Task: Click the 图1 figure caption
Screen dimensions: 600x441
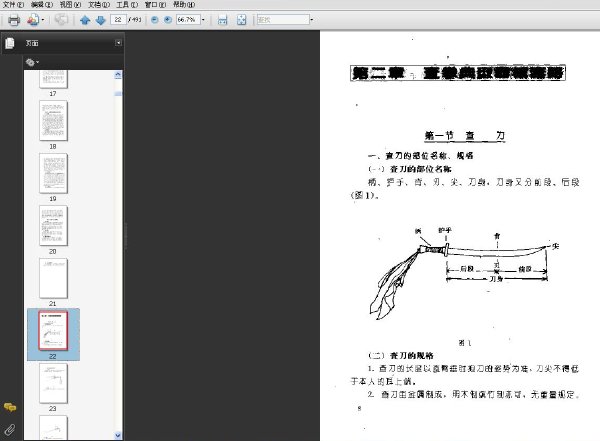Action: [x=465, y=343]
